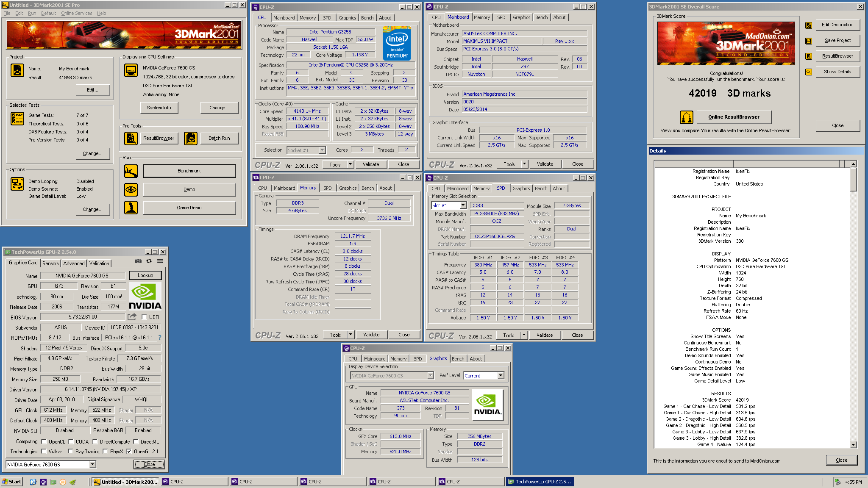This screenshot has width=868, height=488.
Task: Click the orange round quick launch icon
Action: (x=63, y=482)
